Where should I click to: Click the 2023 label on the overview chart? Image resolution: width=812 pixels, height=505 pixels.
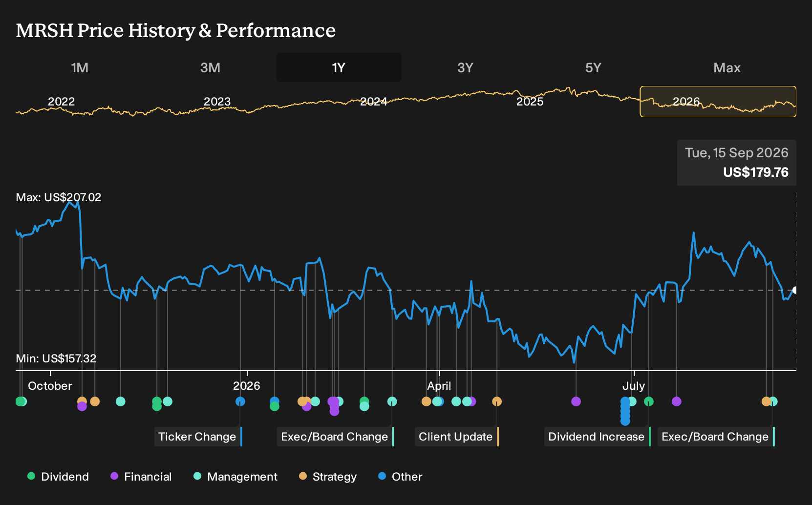[x=217, y=102]
